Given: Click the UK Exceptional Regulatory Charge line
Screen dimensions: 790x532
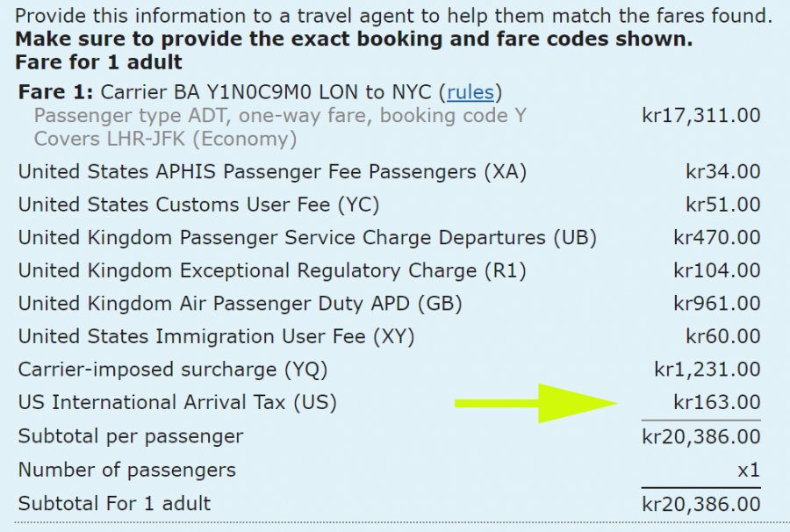Looking at the screenshot, I should (x=272, y=270).
